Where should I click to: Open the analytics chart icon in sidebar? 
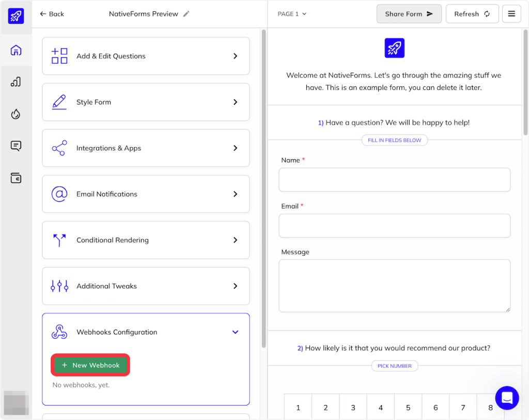tap(16, 82)
